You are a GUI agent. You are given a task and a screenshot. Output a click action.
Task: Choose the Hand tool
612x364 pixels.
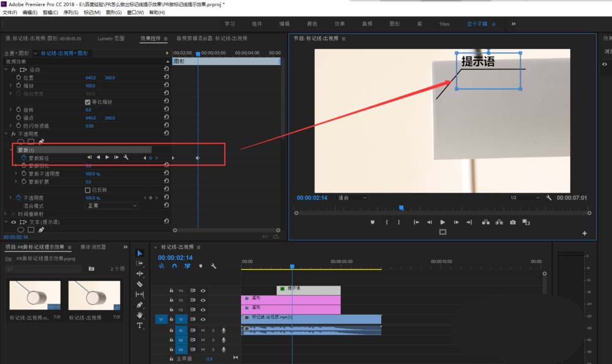coord(140,315)
